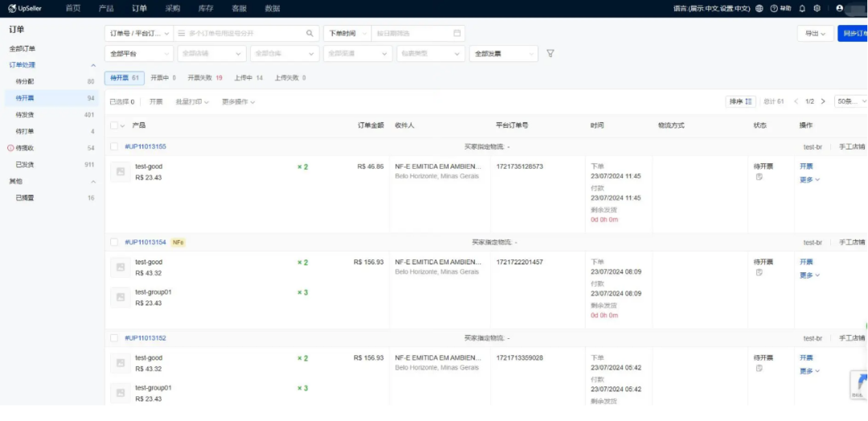Switch to the 开票失败 19 tab

(205, 78)
